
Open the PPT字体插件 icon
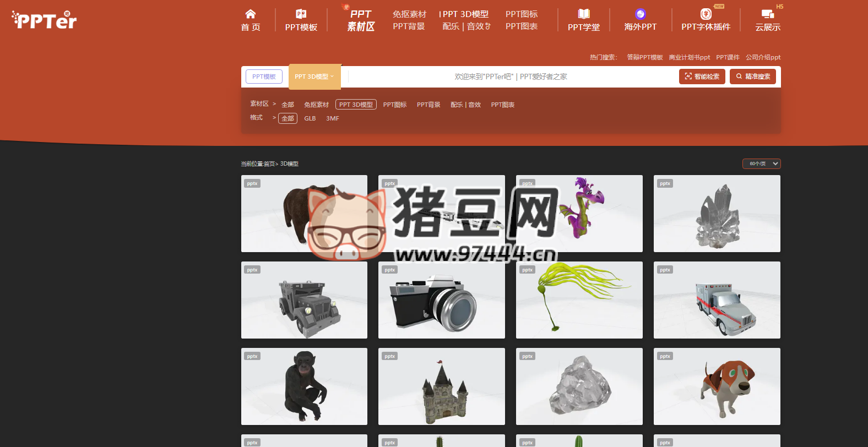tap(706, 14)
